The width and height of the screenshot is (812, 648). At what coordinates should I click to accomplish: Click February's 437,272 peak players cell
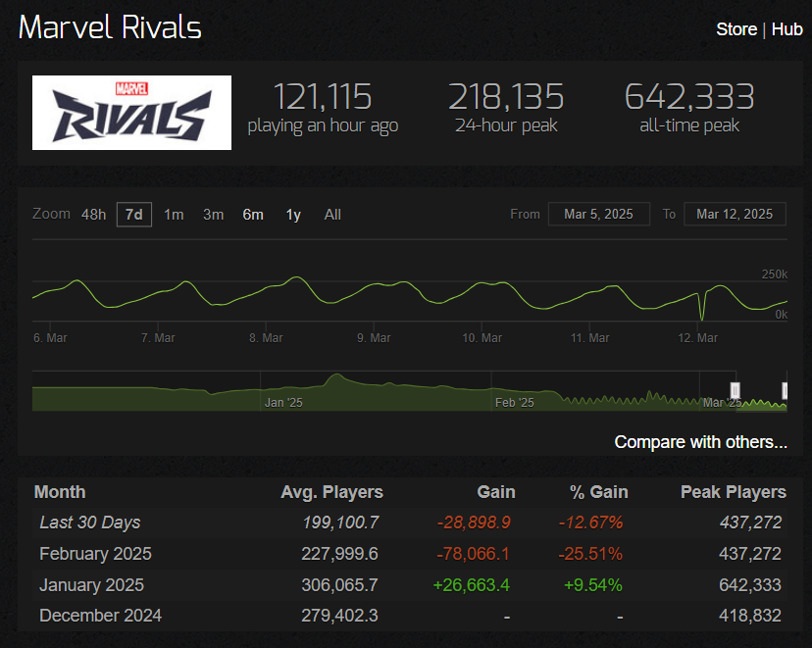[750, 554]
